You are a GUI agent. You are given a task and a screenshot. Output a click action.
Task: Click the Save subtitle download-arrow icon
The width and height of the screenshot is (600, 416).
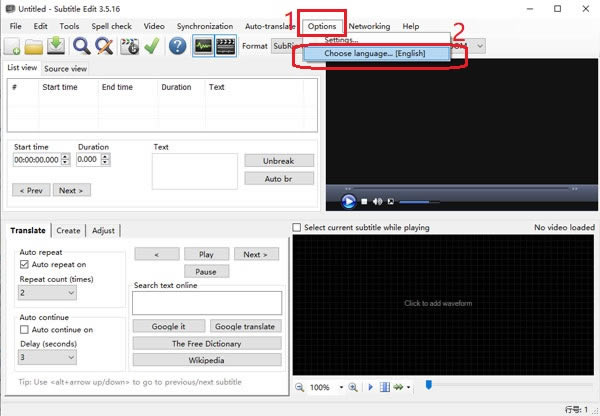(x=56, y=46)
